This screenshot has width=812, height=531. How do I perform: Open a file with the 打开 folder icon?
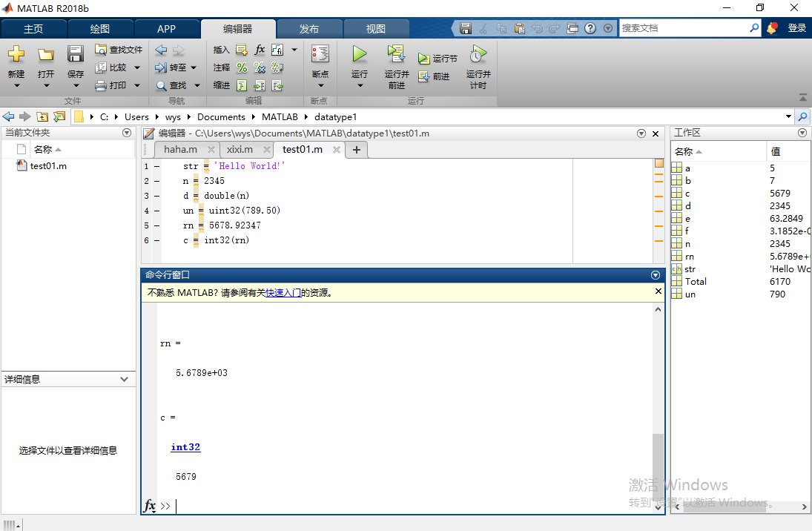[45, 54]
